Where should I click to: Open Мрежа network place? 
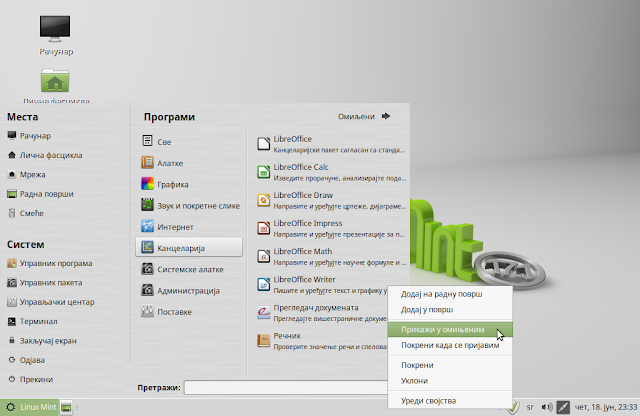coord(27,174)
